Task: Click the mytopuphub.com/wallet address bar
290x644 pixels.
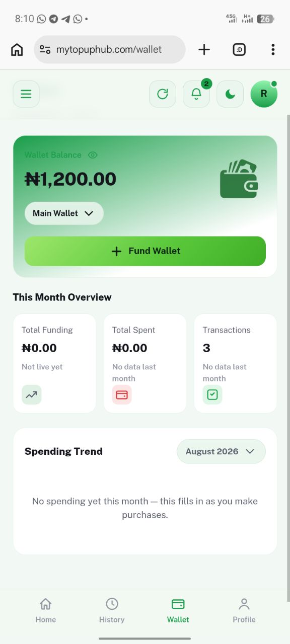Action: click(110, 49)
